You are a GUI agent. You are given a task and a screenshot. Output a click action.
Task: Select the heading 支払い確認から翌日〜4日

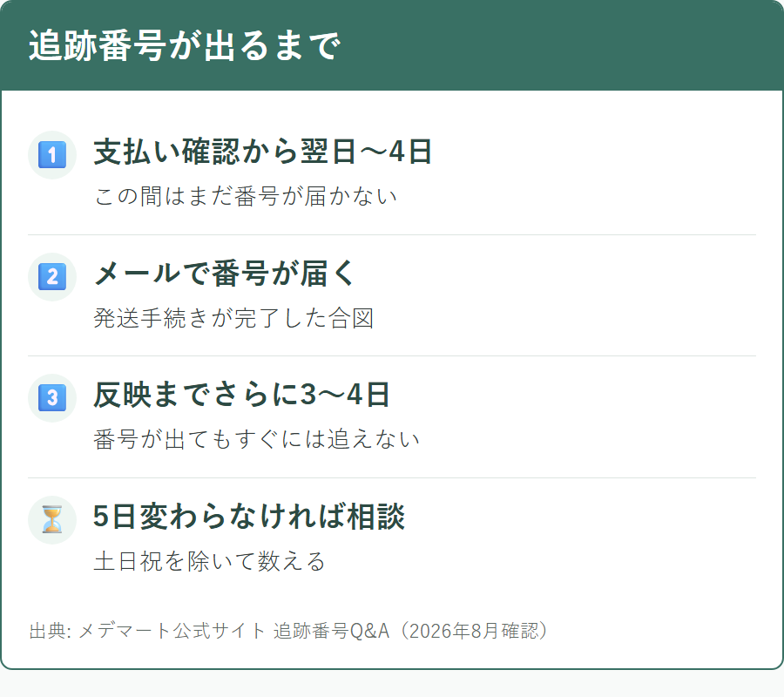pyautogui.click(x=262, y=151)
